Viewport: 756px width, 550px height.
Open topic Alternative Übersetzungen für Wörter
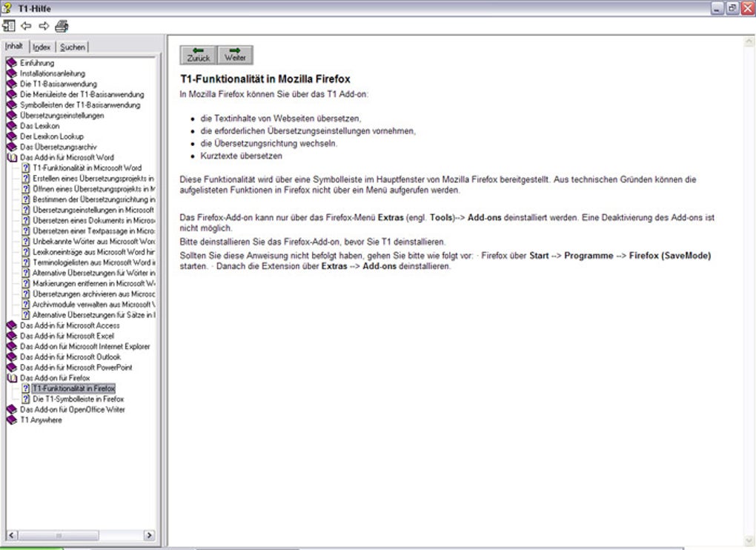94,273
